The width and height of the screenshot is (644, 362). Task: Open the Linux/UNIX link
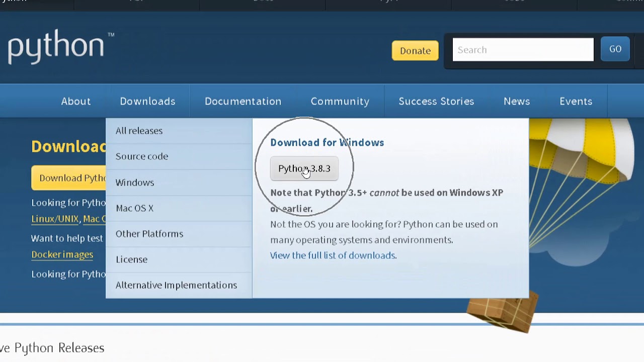click(55, 219)
